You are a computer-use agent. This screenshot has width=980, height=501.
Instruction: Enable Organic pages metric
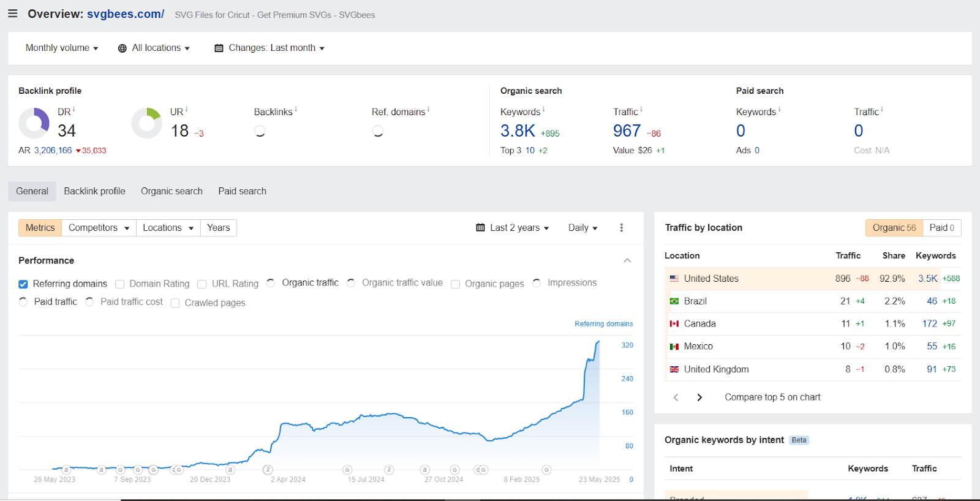(456, 284)
